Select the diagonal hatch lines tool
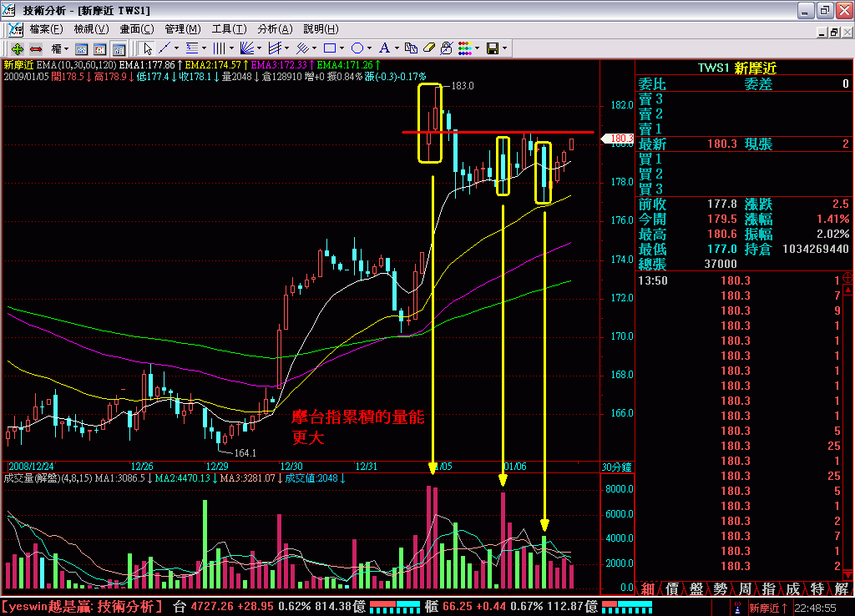This screenshot has height=616, width=855. pos(302,48)
